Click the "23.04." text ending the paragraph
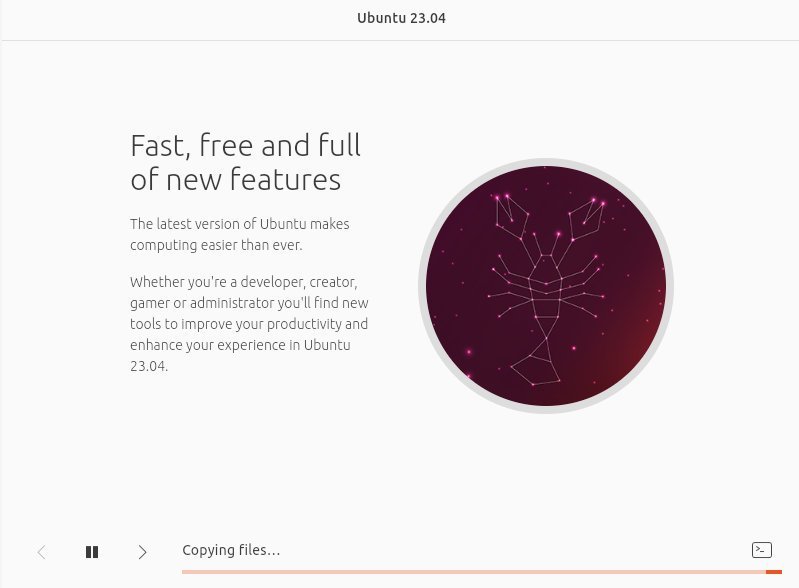The width and height of the screenshot is (799, 588). pos(149,366)
